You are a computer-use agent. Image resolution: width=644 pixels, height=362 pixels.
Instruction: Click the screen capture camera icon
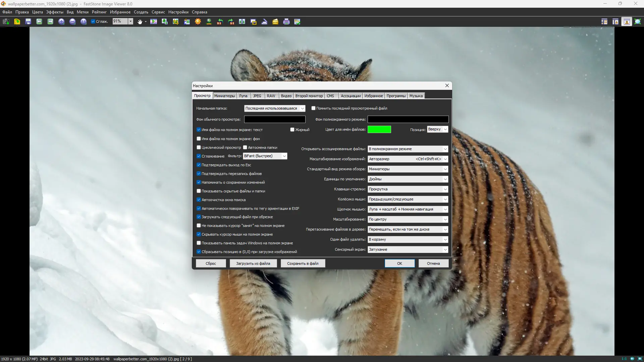click(x=6, y=21)
